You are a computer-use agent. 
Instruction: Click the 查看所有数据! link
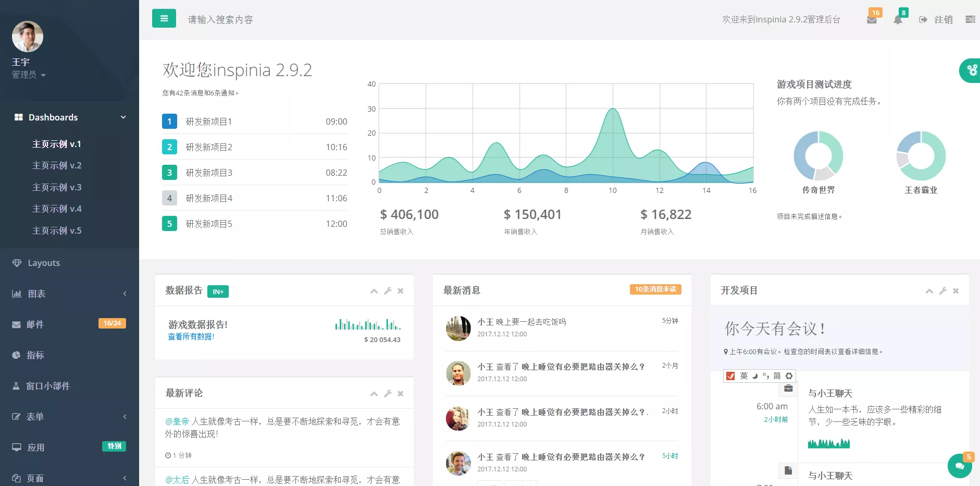191,336
